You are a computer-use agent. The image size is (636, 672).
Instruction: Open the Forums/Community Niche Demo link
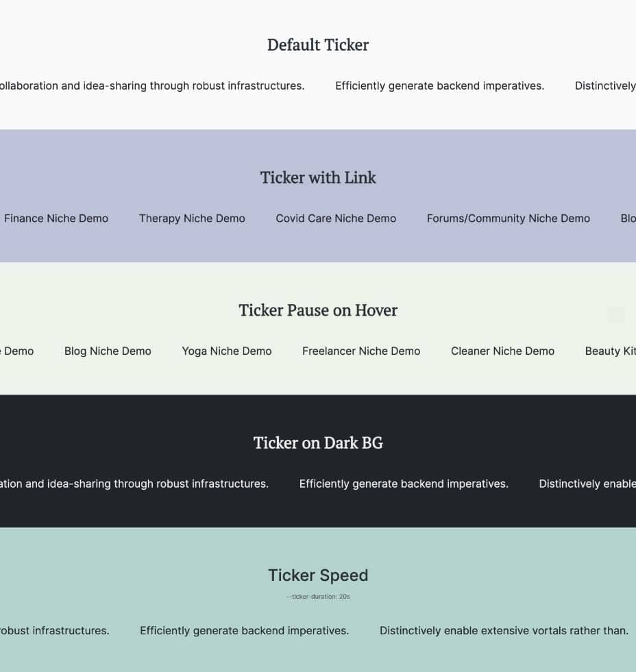(508, 219)
